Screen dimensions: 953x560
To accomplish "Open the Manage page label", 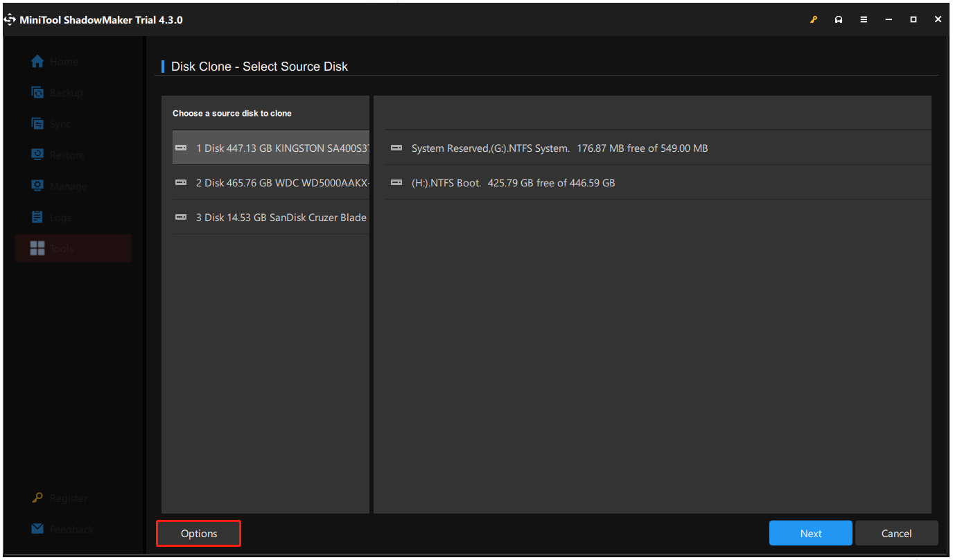I will tap(69, 186).
